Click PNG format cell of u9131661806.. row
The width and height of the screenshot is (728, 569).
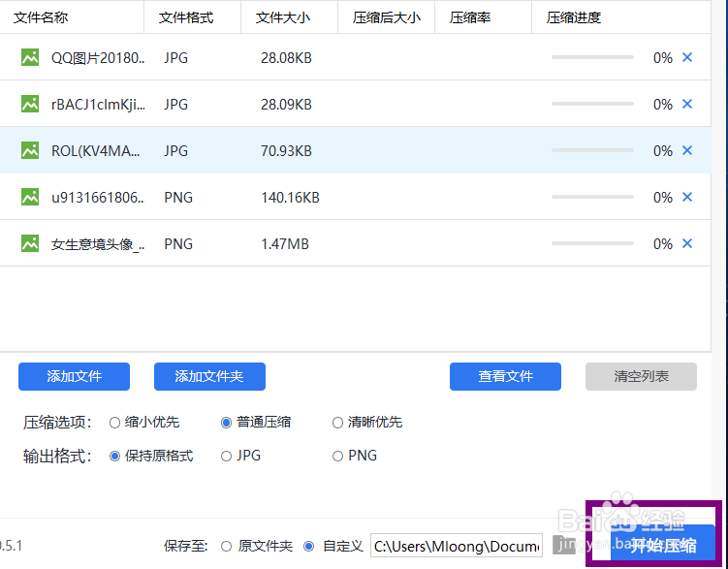(x=178, y=197)
